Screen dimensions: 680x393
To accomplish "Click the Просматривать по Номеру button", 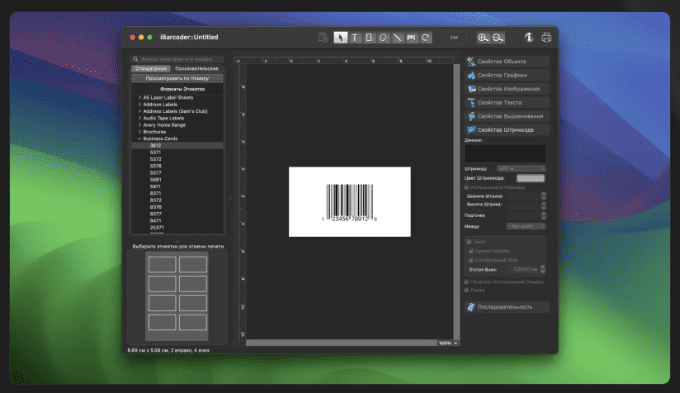I will tap(177, 79).
